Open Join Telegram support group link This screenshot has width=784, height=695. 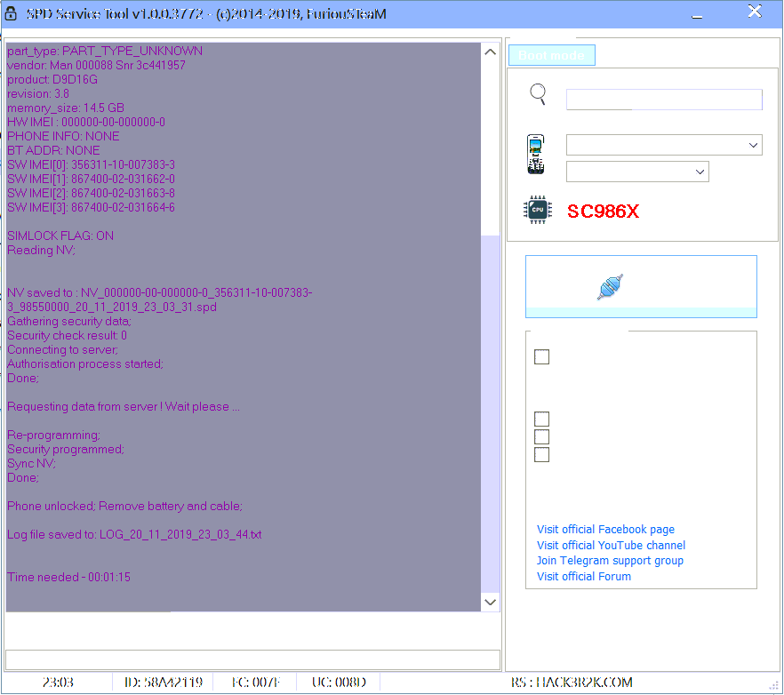click(610, 561)
